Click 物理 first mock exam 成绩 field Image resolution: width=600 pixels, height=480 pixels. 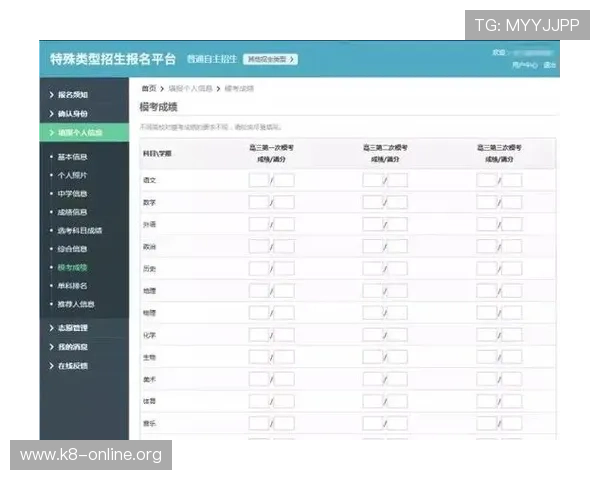[259, 313]
